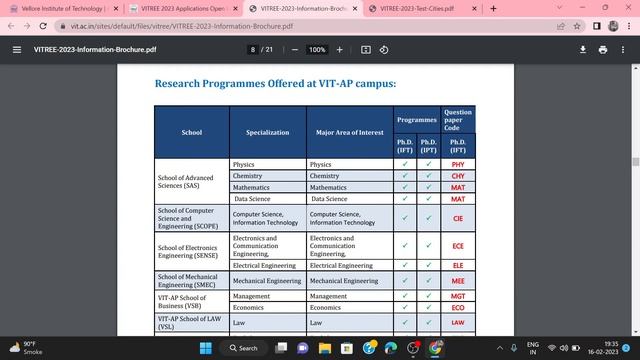Click the ECE question paper code
Screen dimensions: 640x360
point(458,246)
